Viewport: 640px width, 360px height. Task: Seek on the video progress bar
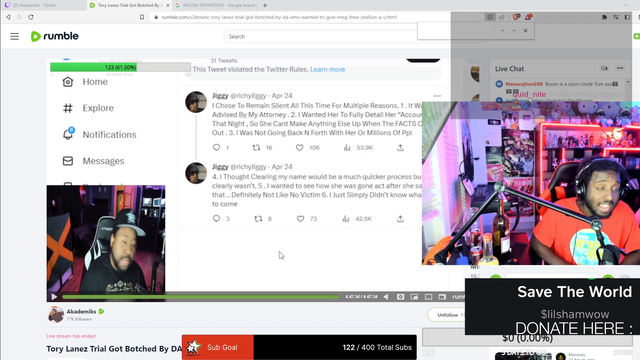(200, 297)
